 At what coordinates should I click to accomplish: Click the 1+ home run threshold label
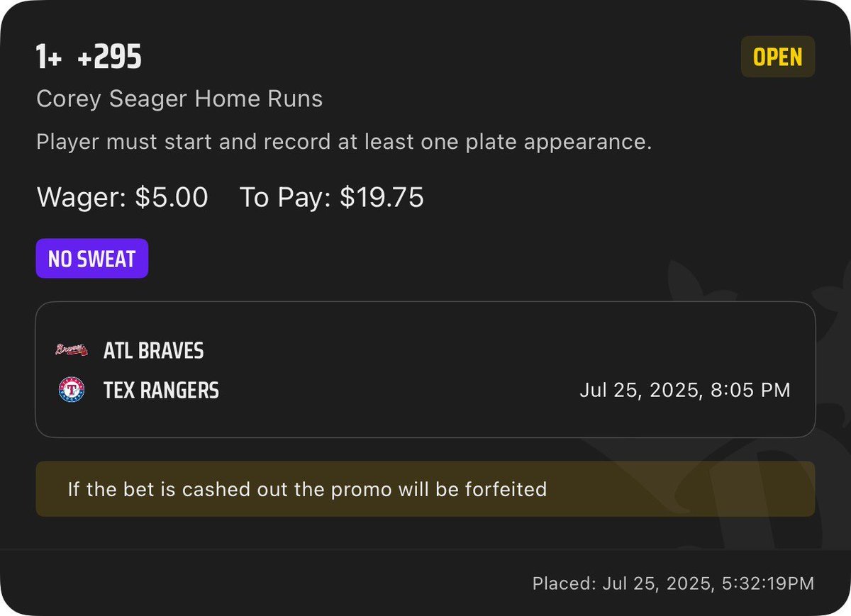pyautogui.click(x=50, y=57)
